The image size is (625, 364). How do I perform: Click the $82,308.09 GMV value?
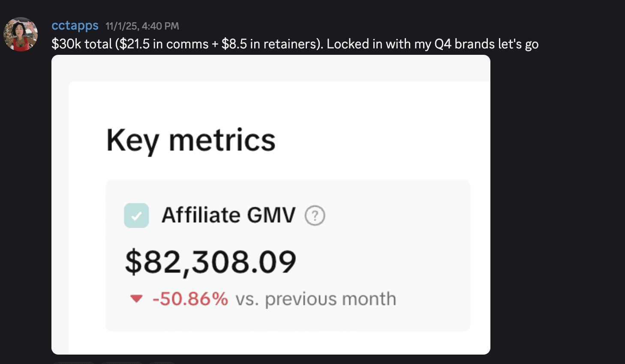[210, 262]
